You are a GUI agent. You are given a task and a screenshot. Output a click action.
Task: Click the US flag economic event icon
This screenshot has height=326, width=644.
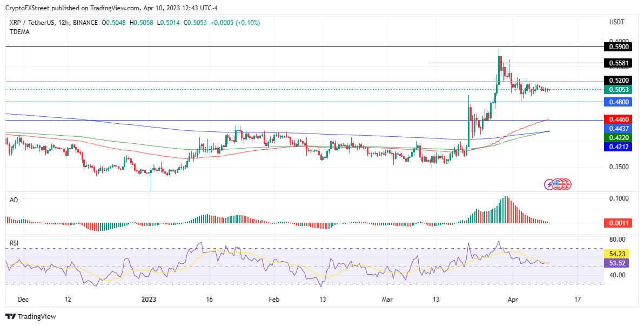click(x=557, y=184)
